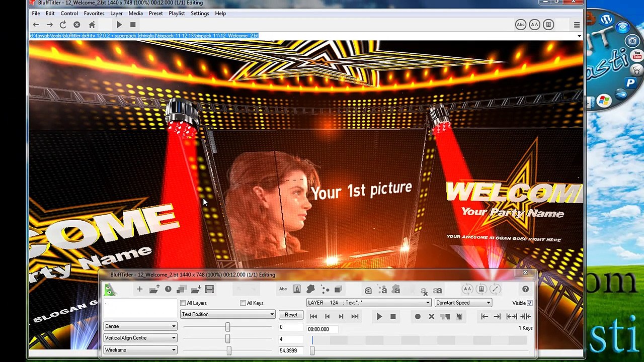The height and width of the screenshot is (362, 644).
Task: Add a new layer with plus icon
Action: point(140,289)
